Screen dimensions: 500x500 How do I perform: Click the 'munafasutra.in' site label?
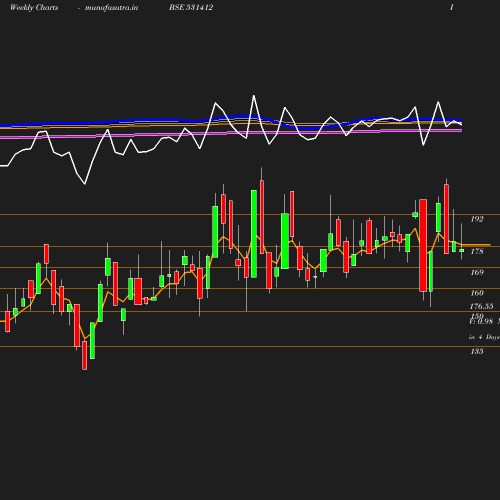tap(111, 7)
